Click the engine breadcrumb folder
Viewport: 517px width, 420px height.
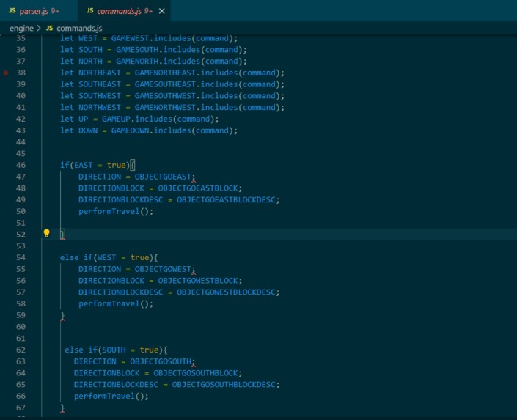(x=21, y=29)
